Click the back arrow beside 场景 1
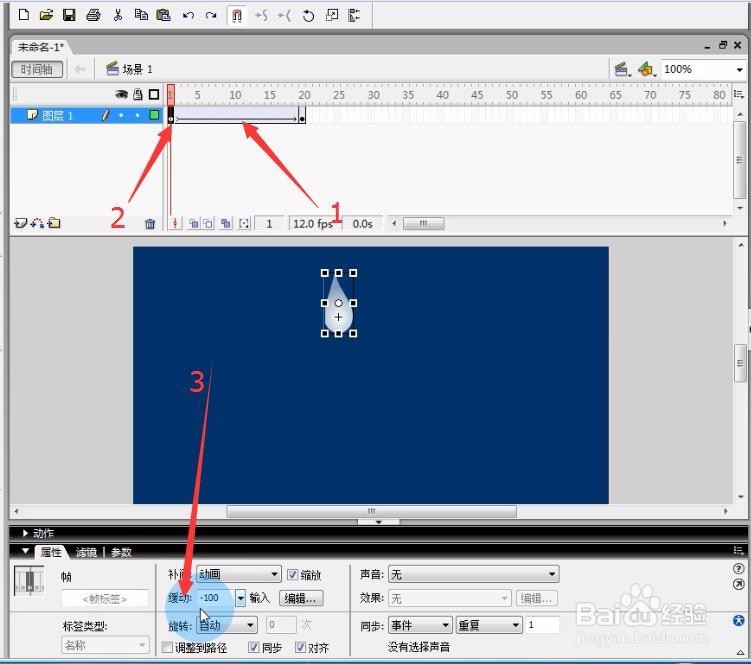This screenshot has height=664, width=751. pyautogui.click(x=80, y=69)
